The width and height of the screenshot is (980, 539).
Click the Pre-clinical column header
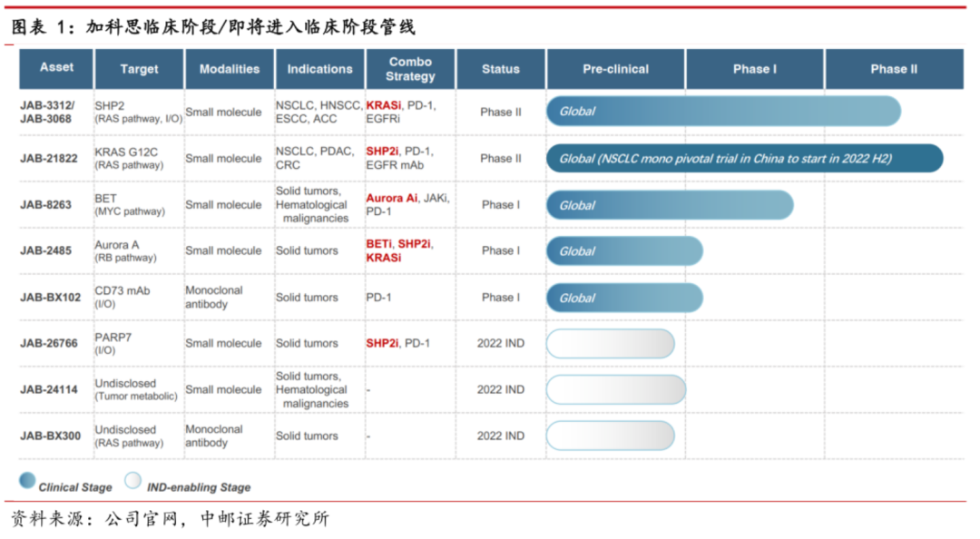615,69
